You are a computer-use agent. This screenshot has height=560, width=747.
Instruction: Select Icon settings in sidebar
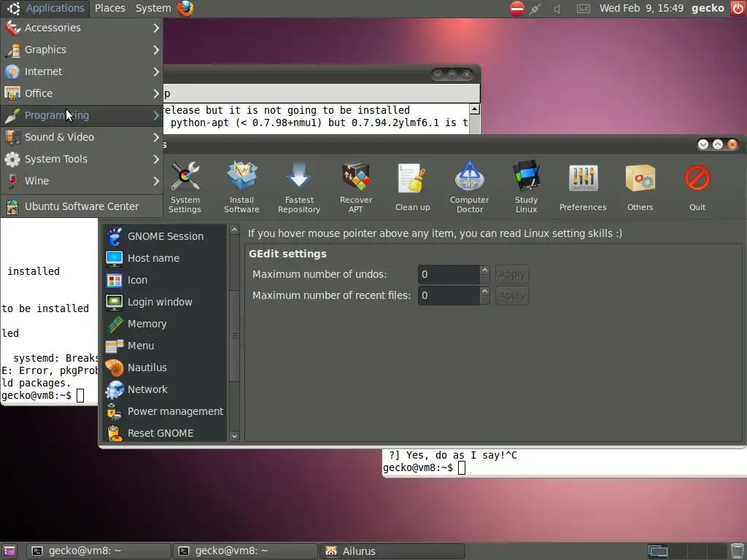pyautogui.click(x=164, y=280)
